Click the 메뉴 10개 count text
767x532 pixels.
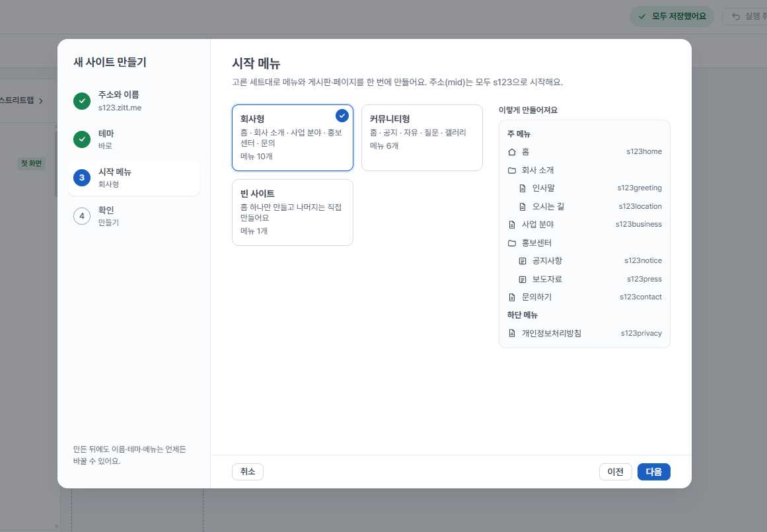tap(256, 157)
